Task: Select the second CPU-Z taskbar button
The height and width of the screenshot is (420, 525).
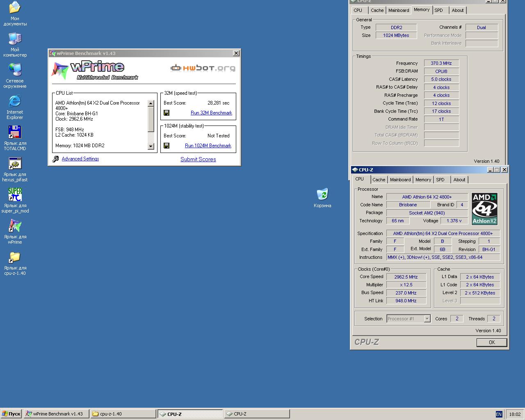Action: pyautogui.click(x=257, y=414)
